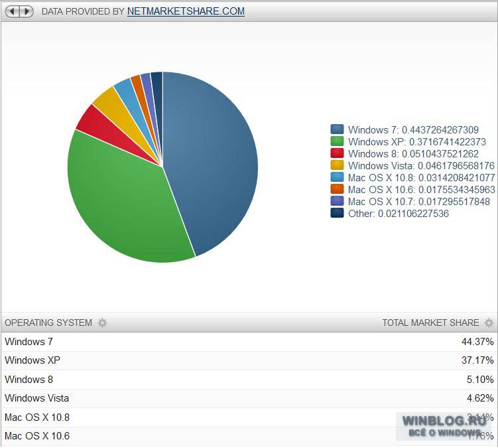The width and height of the screenshot is (498, 448).
Task: Click the Mac OS X 10.6 legend swatch
Action: [x=337, y=189]
